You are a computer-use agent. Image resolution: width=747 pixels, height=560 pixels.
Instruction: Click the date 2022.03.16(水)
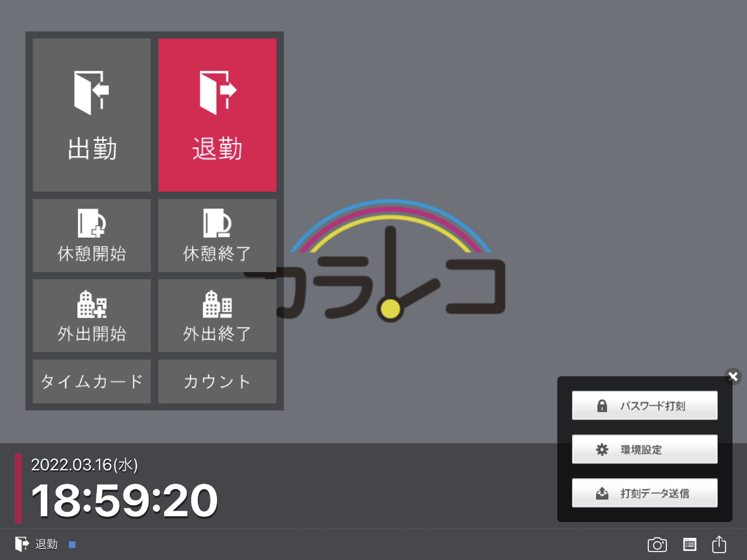pos(84,465)
